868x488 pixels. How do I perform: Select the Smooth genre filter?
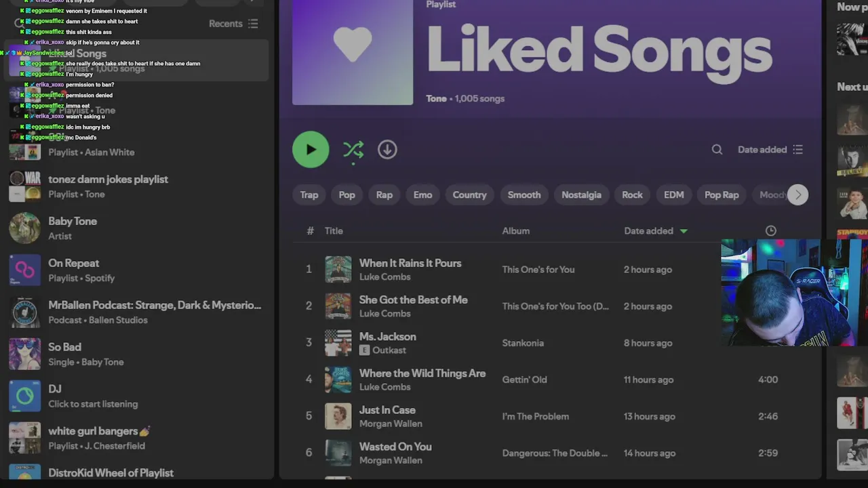tap(524, 195)
